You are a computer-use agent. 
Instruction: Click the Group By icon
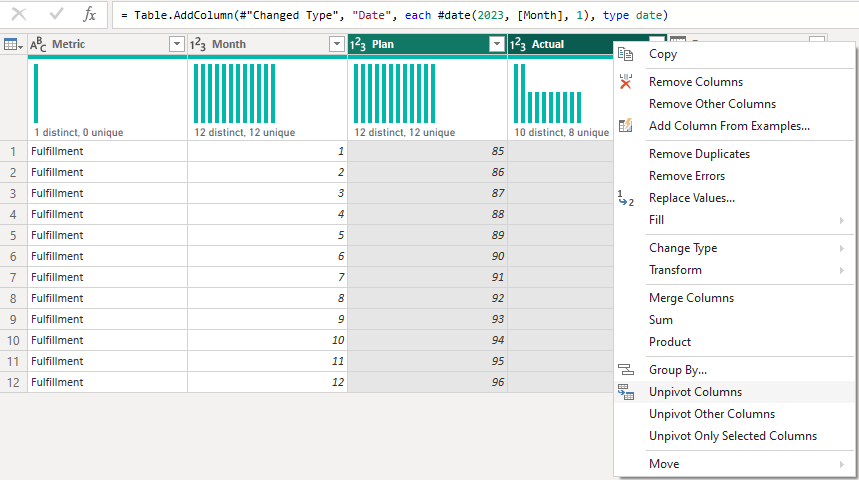pyautogui.click(x=626, y=370)
